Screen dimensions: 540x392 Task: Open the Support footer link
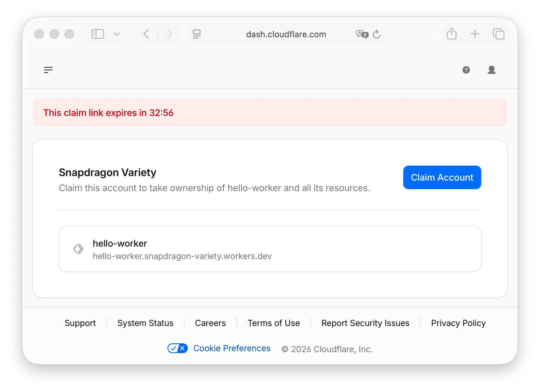coord(80,323)
